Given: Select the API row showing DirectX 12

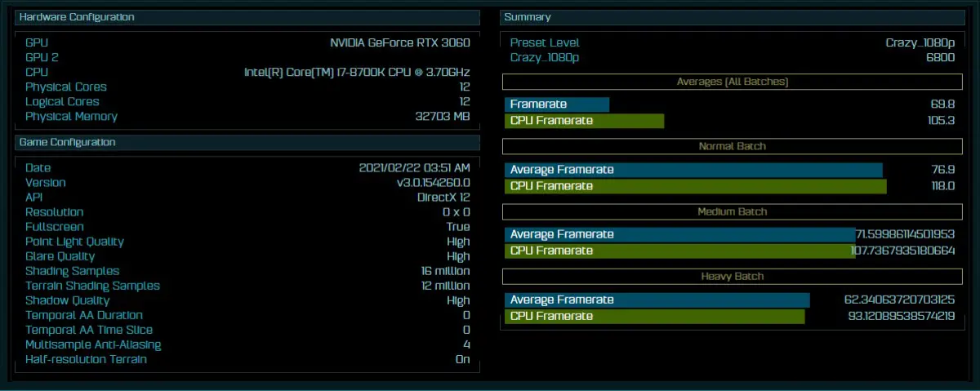Looking at the screenshot, I should coord(247,197).
